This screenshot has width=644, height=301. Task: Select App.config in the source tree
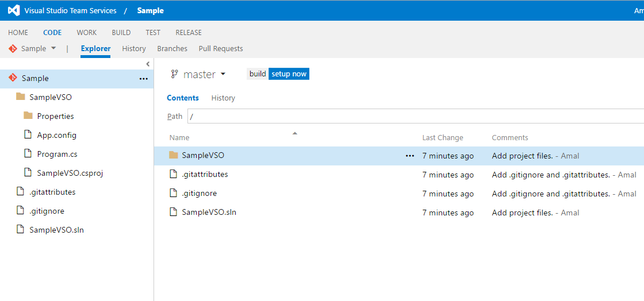pyautogui.click(x=56, y=135)
